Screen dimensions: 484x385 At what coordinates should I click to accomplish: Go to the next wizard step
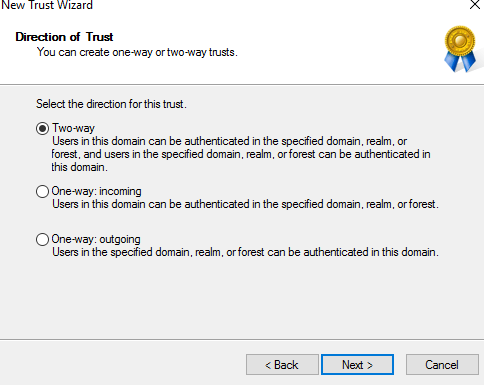tap(357, 365)
